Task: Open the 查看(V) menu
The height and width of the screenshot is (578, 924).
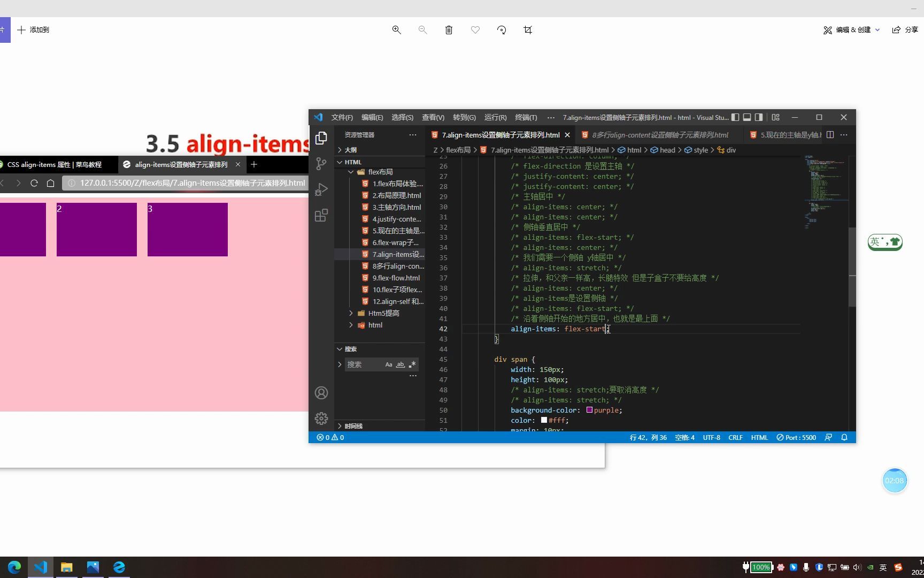Action: 433,117
